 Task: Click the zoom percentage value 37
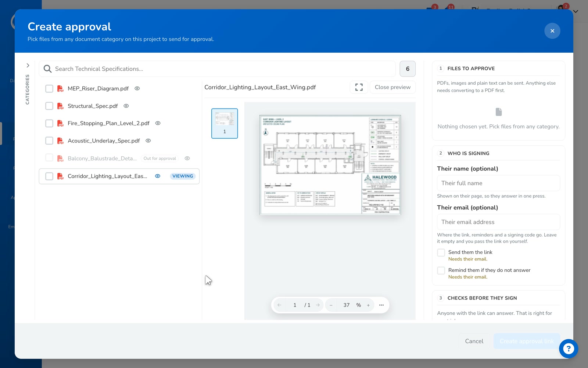pyautogui.click(x=347, y=305)
